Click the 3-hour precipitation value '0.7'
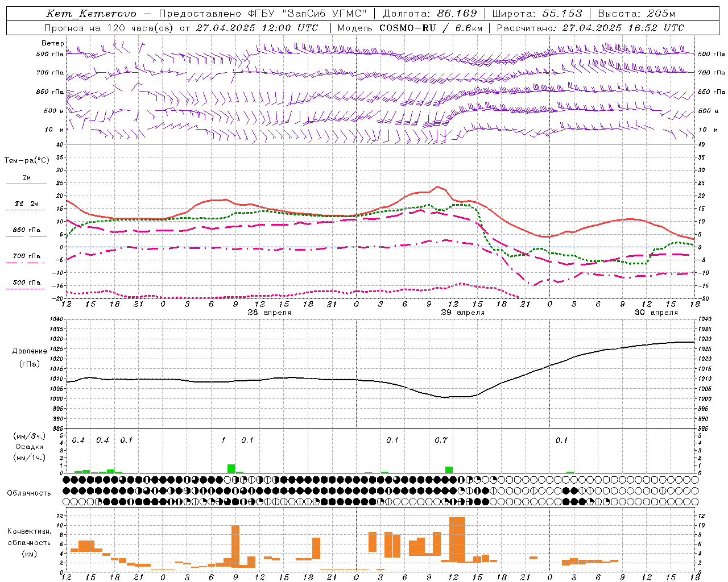This screenshot has height=582, width=728. [x=441, y=440]
